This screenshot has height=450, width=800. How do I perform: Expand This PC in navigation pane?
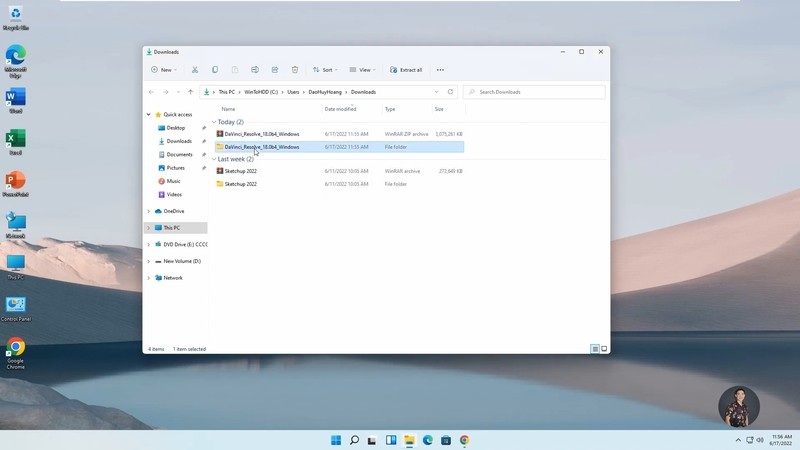point(148,228)
